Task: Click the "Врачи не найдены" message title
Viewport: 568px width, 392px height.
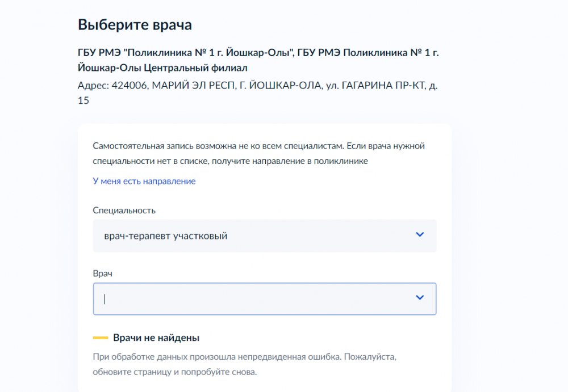Action: point(156,338)
